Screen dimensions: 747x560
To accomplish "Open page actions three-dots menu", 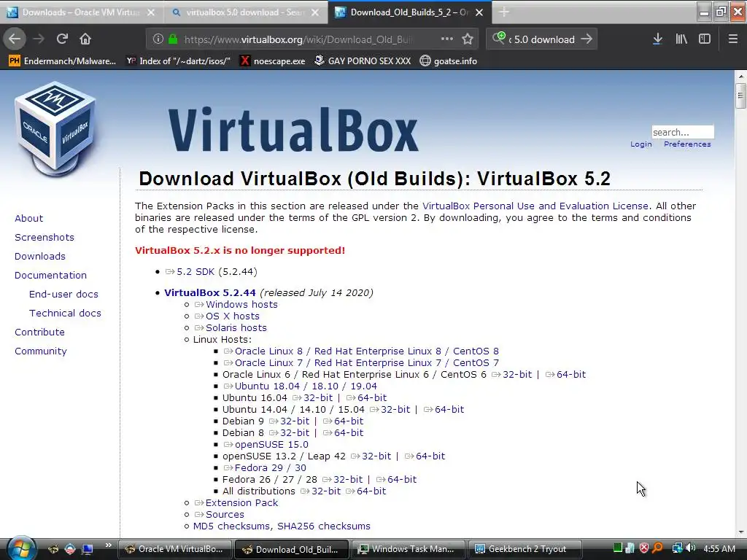I will coord(447,39).
